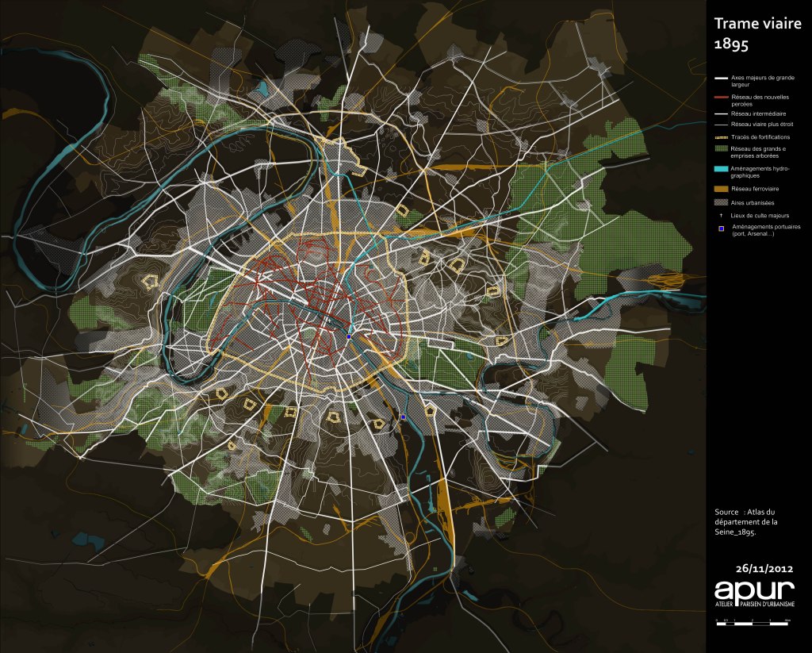The image size is (812, 653).
Task: Click the orange 'Réseau ferroviaire' legend swatch
Action: pyautogui.click(x=721, y=190)
